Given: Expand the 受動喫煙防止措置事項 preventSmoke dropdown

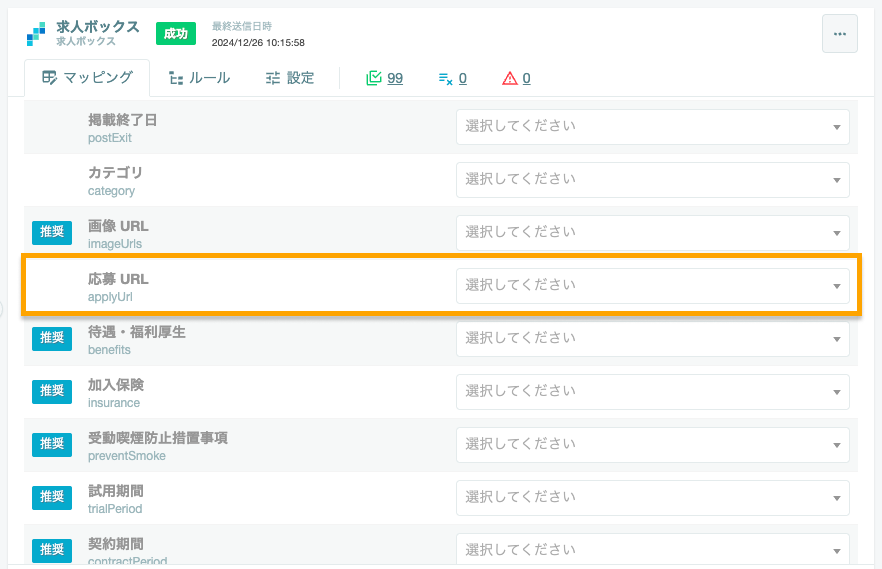Looking at the screenshot, I should tap(652, 445).
